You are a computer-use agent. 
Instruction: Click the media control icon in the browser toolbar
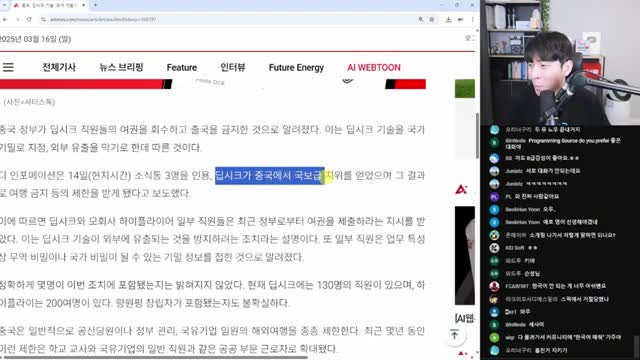coord(460,19)
